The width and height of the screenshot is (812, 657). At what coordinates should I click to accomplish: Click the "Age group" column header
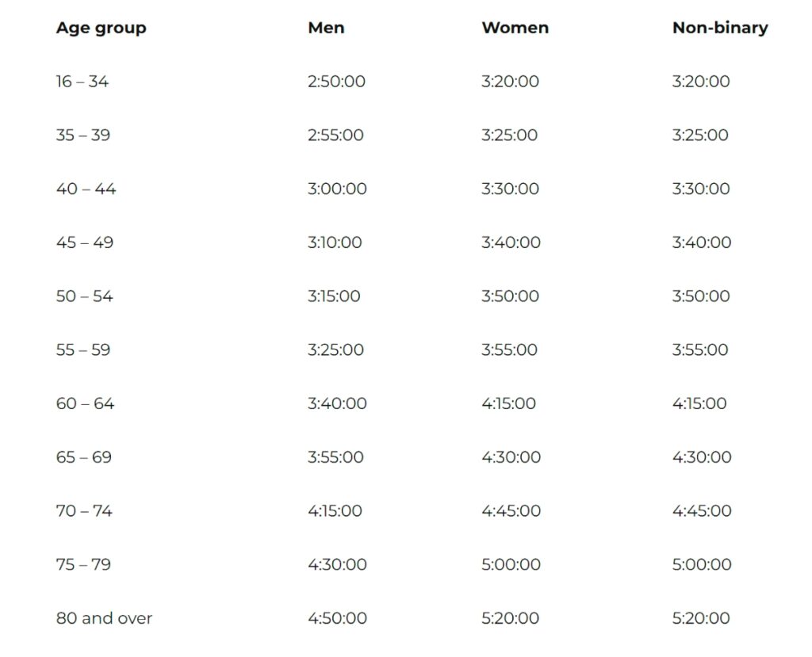tap(101, 28)
